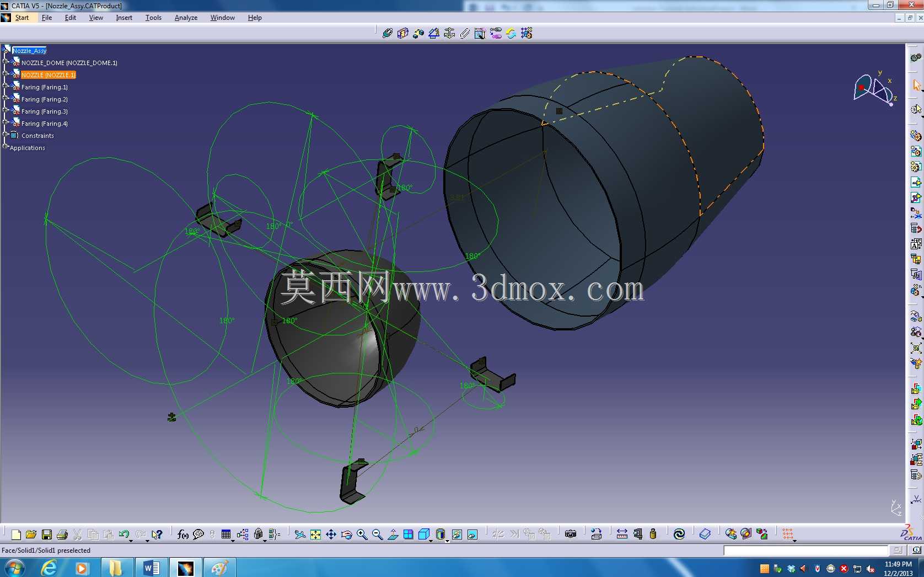Click the Capture camera icon

click(571, 534)
